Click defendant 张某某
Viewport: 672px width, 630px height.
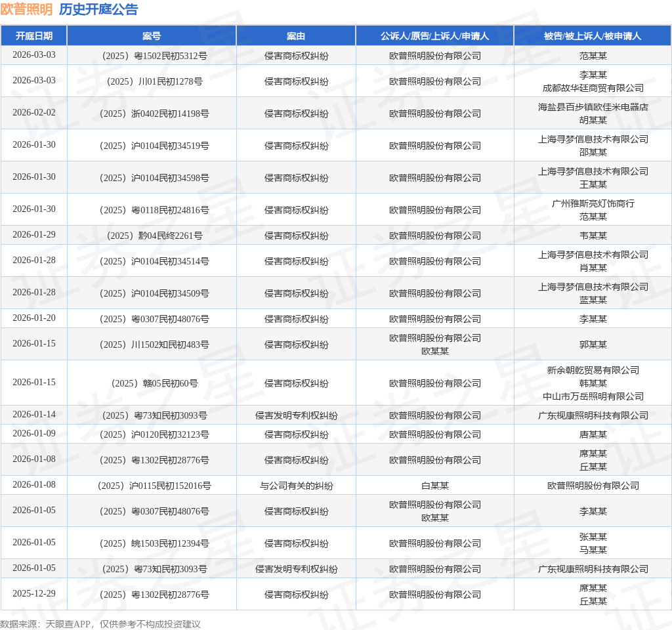tap(593, 537)
